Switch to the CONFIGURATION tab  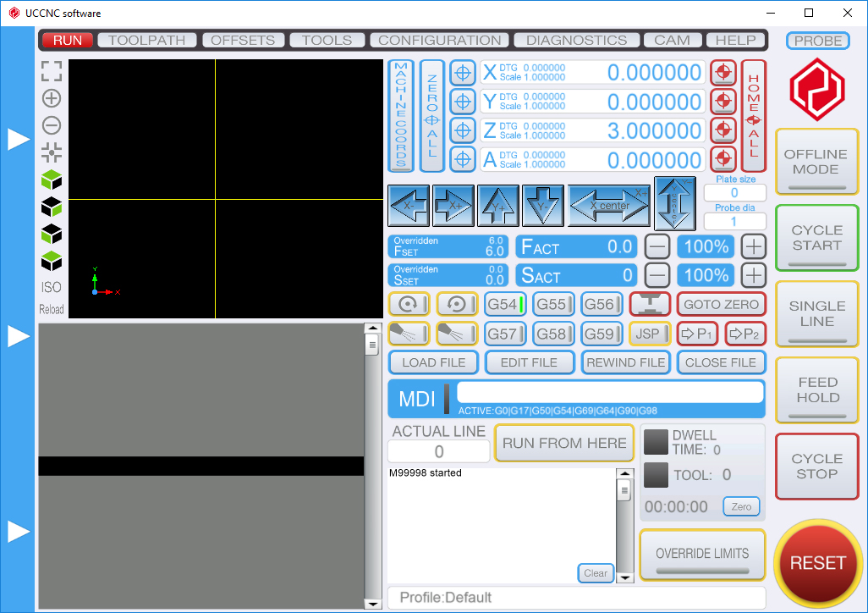439,40
